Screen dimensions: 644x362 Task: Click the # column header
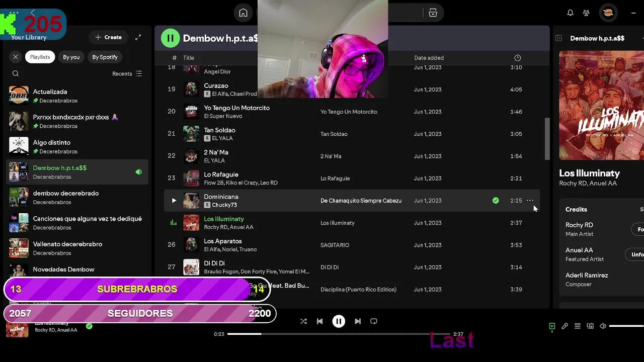click(174, 58)
